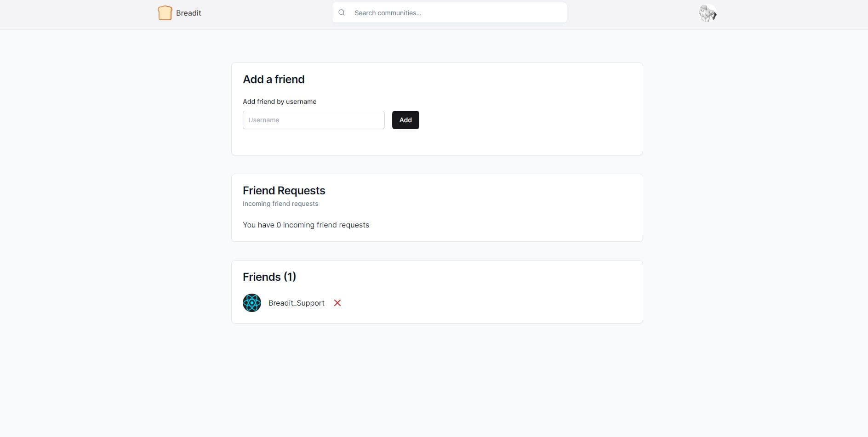
Task: Click the magnifying glass search icon
Action: click(341, 12)
